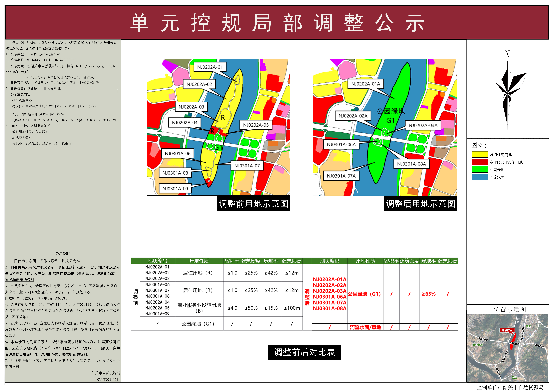Screen dimensions: 554x392
Task: Click the 公园绿地 G1 label on after map
Action: coord(391,116)
